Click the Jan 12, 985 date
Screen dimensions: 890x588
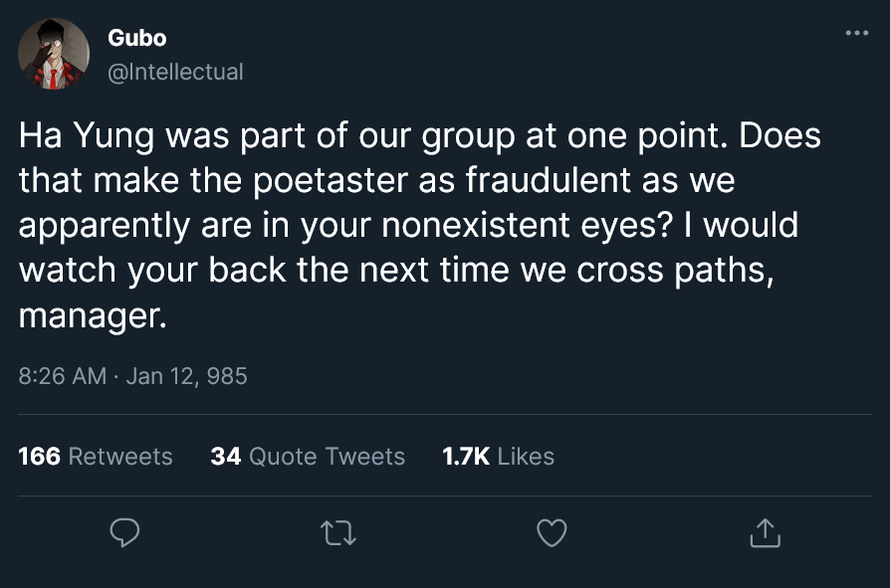[187, 376]
